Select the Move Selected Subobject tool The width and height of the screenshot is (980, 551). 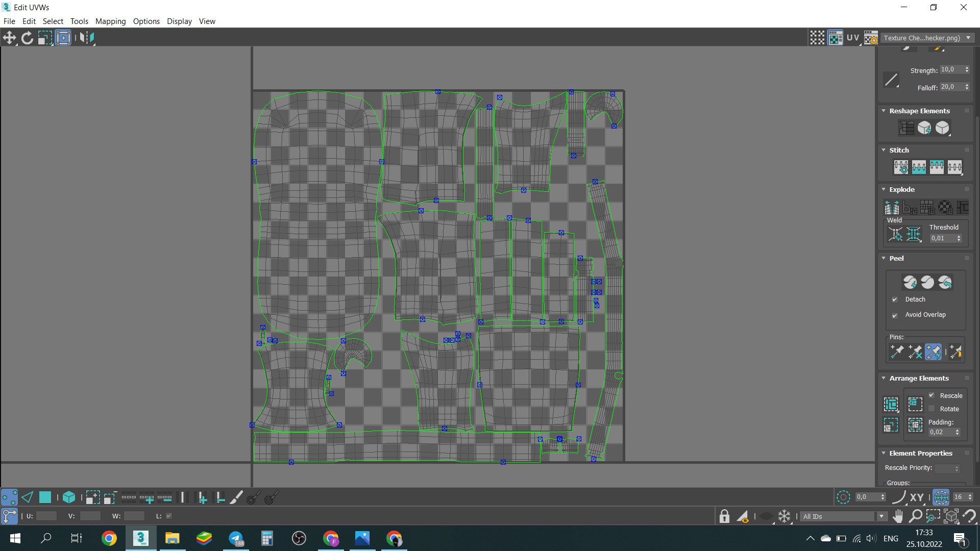click(x=9, y=38)
